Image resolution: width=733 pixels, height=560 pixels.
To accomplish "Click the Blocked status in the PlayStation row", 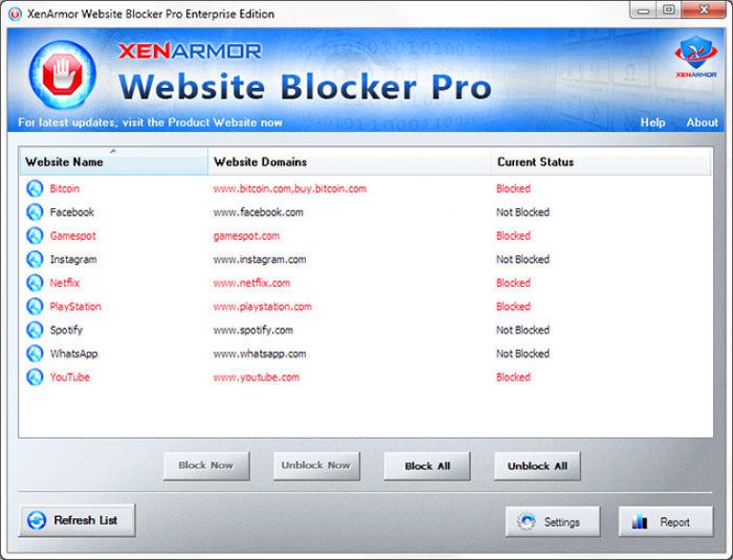I will pyautogui.click(x=513, y=307).
